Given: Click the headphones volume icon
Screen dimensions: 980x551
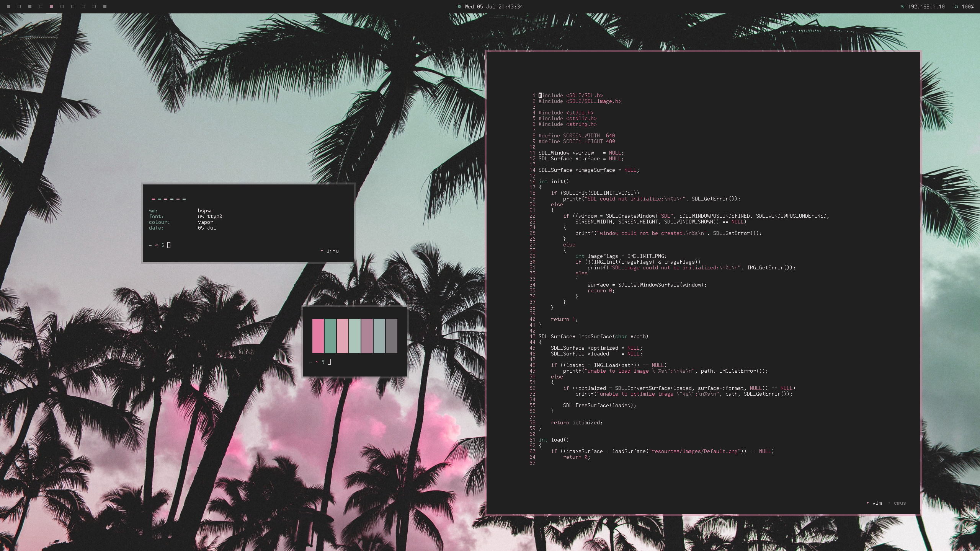Looking at the screenshot, I should [x=956, y=7].
